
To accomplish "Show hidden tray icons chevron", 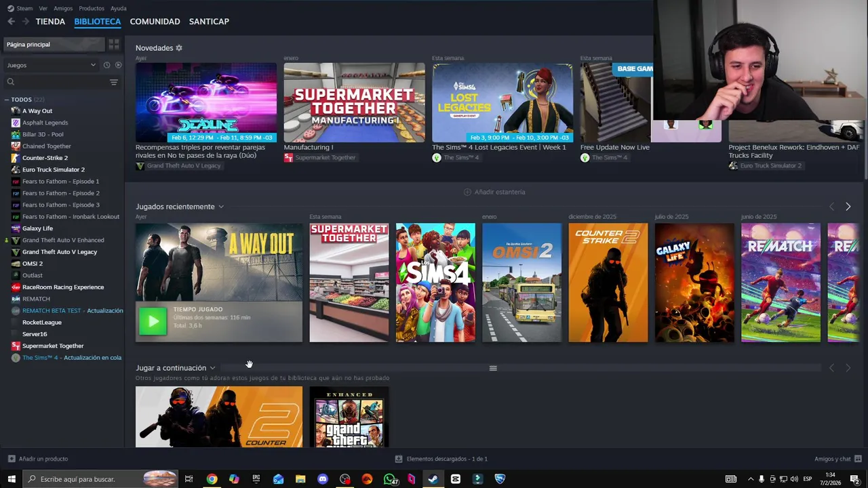I will 750,479.
